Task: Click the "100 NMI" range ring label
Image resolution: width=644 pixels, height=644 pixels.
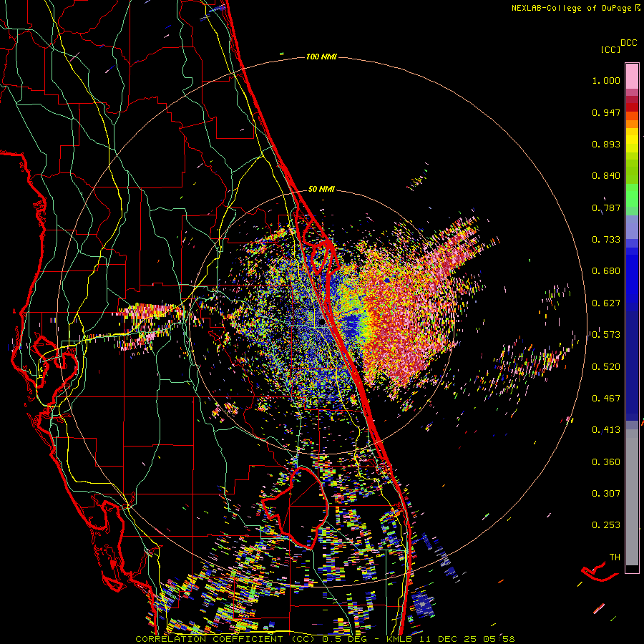Action: [x=321, y=57]
